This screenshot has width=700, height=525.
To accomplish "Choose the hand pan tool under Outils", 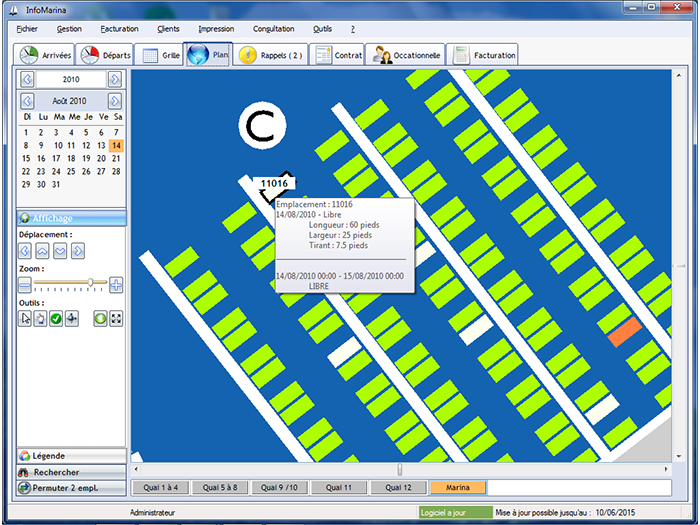I will pos(41,318).
